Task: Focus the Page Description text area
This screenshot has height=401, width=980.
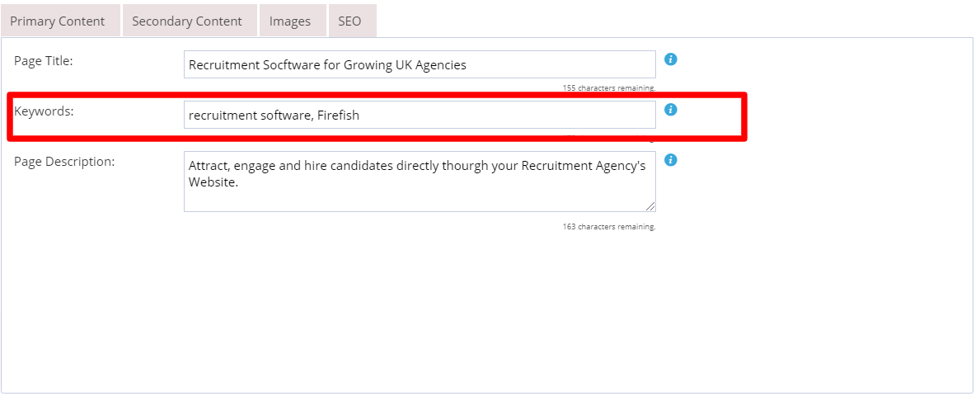Action: (x=420, y=182)
